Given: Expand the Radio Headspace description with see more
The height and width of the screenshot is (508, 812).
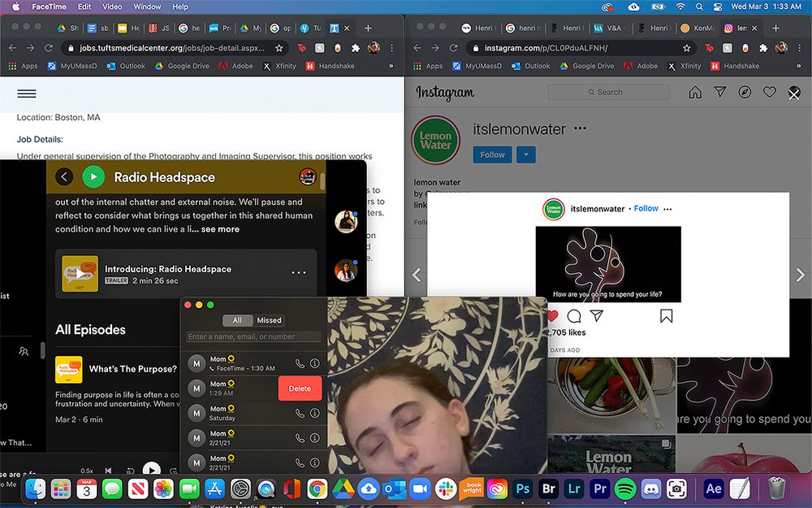Looking at the screenshot, I should pyautogui.click(x=220, y=229).
